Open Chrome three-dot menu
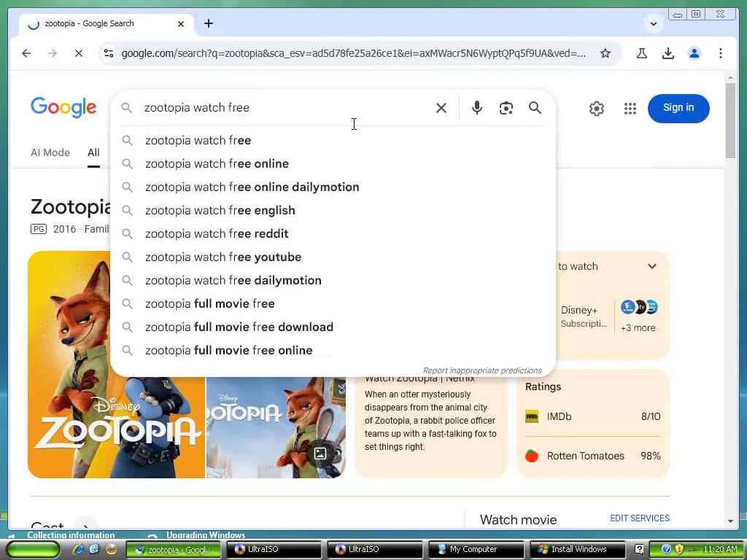This screenshot has width=747, height=560. click(720, 53)
